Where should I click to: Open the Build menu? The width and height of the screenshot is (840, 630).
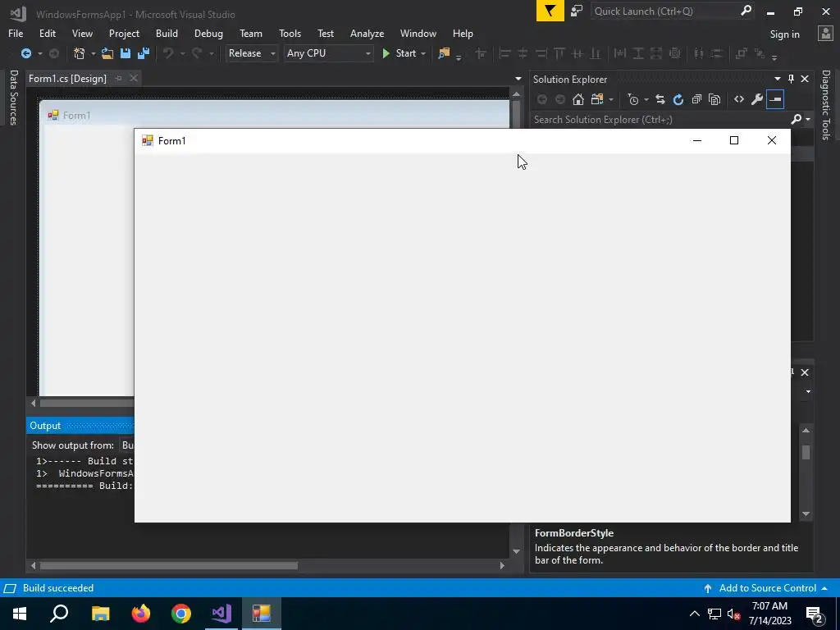167,33
